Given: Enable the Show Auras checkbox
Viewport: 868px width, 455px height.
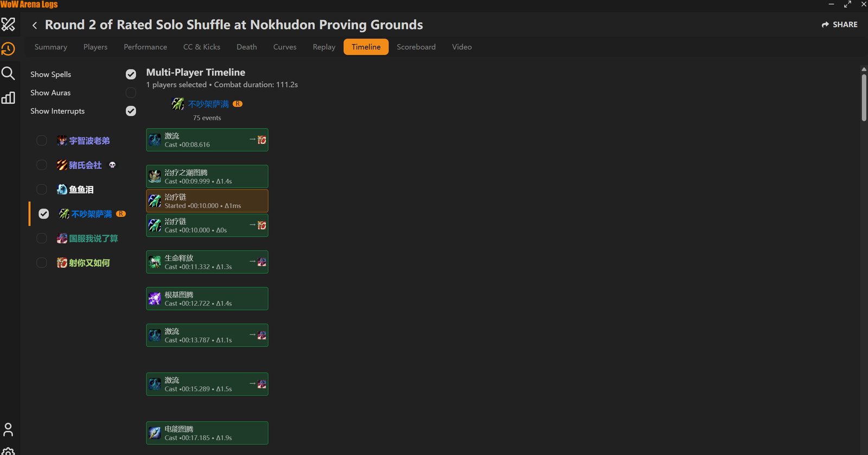Looking at the screenshot, I should pyautogui.click(x=131, y=93).
